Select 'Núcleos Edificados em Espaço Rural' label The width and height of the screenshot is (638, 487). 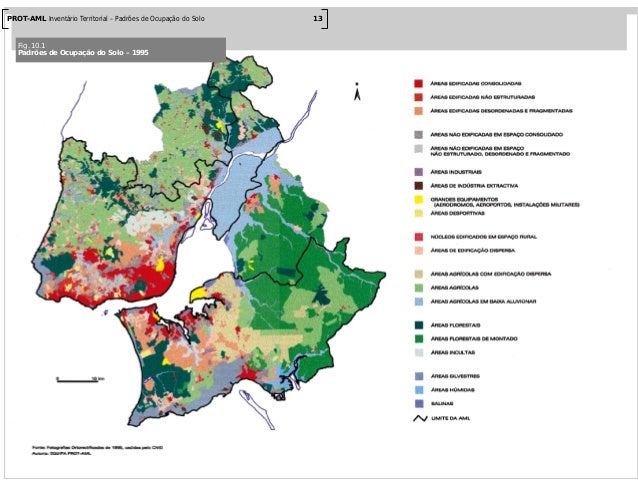point(483,237)
